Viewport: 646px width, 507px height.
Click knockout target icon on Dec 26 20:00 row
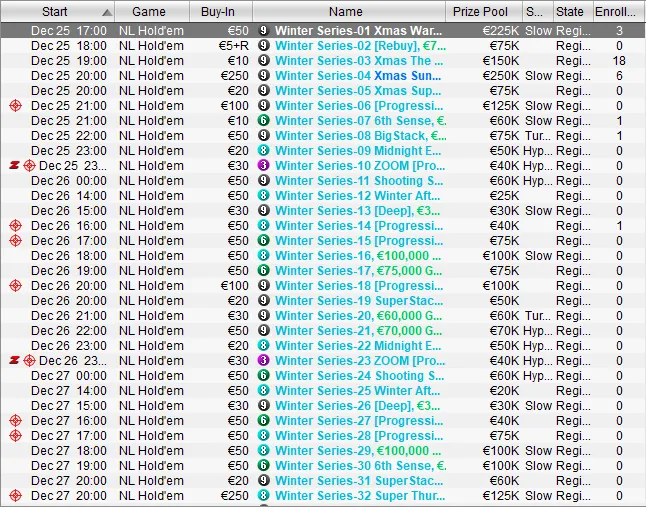tap(16, 285)
